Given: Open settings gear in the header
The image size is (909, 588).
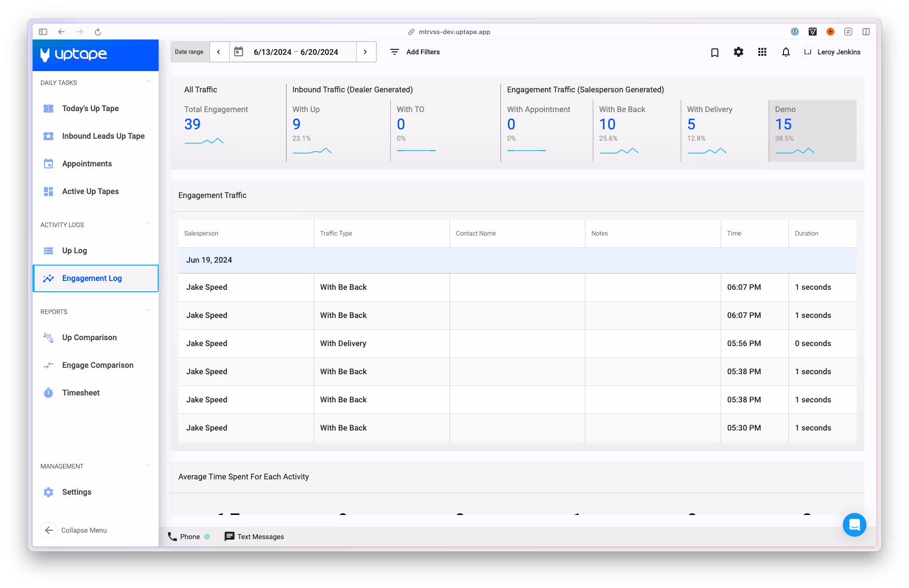Looking at the screenshot, I should 738,52.
